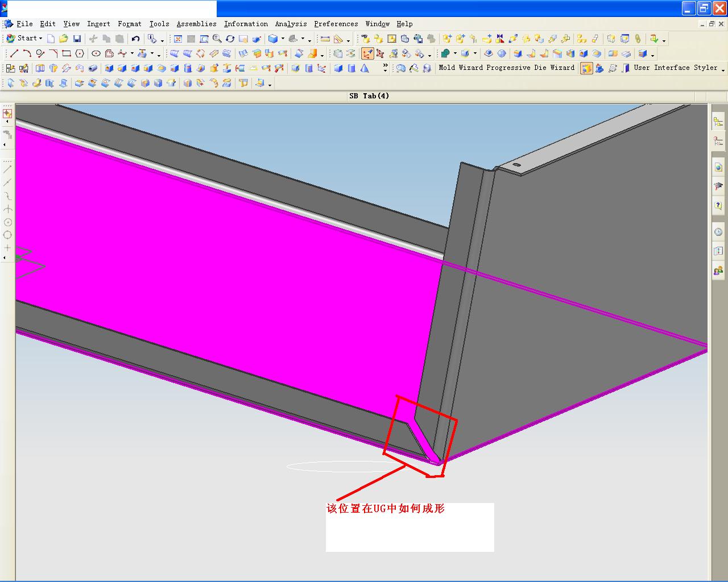The width and height of the screenshot is (728, 582).
Task: Click the Tube feature icon
Action: click(x=92, y=68)
